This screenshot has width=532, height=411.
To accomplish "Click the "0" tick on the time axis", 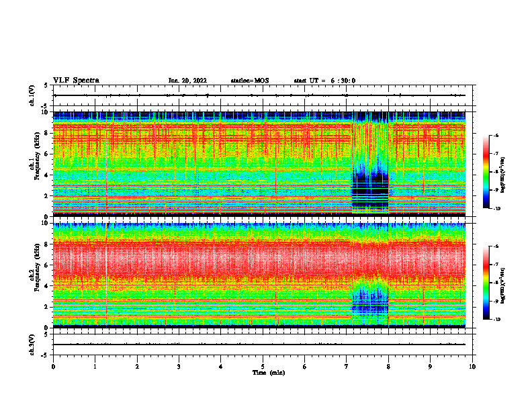I will [x=53, y=367].
